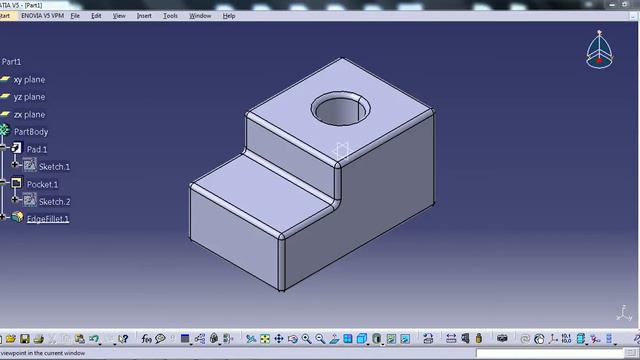Click the Fit All In icon

265,338
